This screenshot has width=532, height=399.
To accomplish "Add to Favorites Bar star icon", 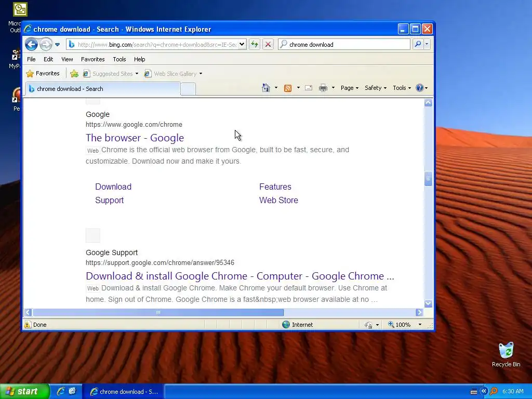I will (x=74, y=73).
